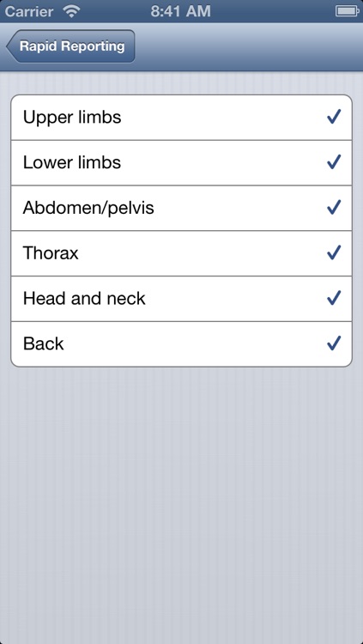Viewport: 363px width, 644px height.
Task: Click the checkmark icon next to Thorax
Action: 334,253
